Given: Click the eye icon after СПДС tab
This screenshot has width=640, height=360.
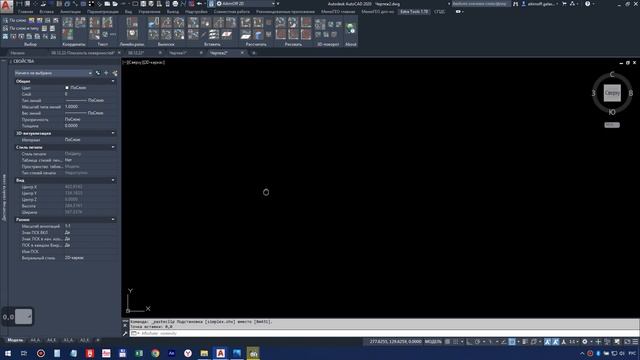Looking at the screenshot, I should click(458, 12).
